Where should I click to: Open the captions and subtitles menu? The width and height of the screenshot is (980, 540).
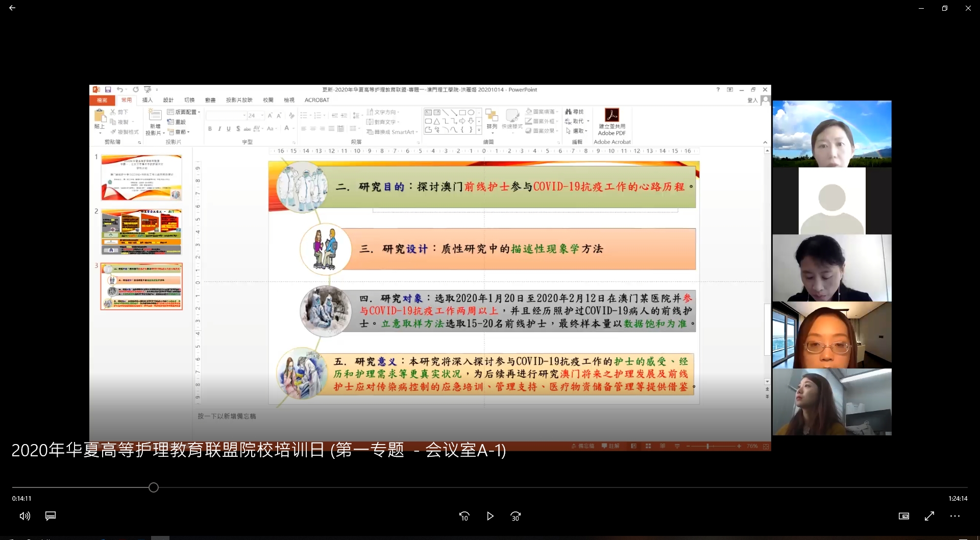[51, 516]
